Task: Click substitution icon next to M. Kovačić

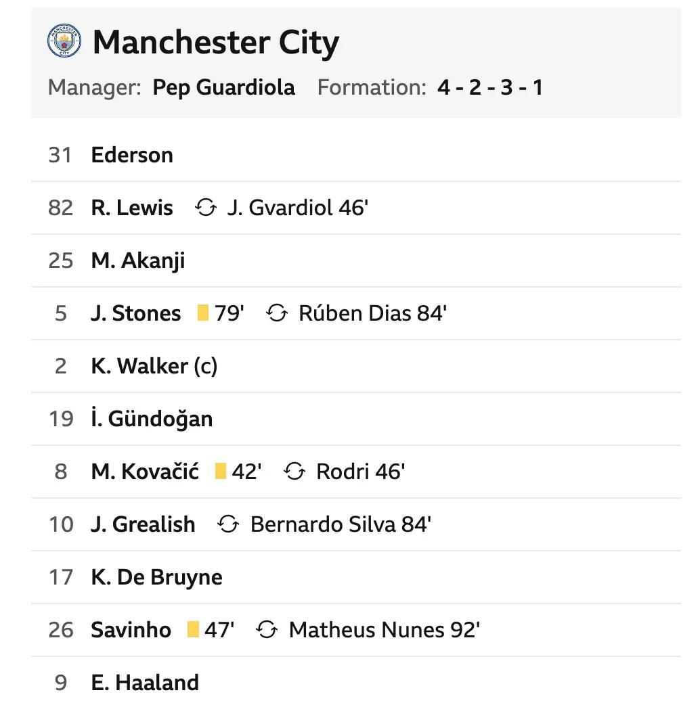Action: [294, 472]
